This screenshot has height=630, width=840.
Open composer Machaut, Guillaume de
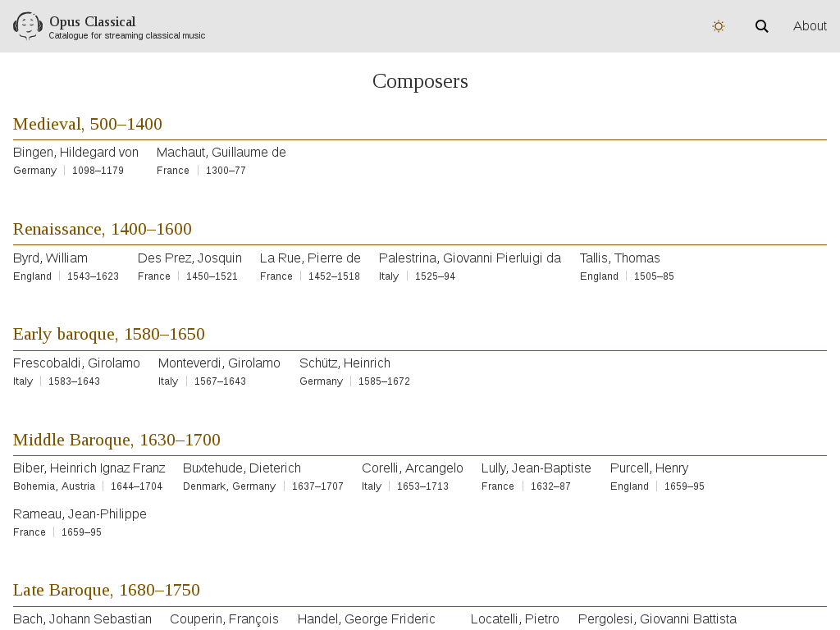pos(221,152)
